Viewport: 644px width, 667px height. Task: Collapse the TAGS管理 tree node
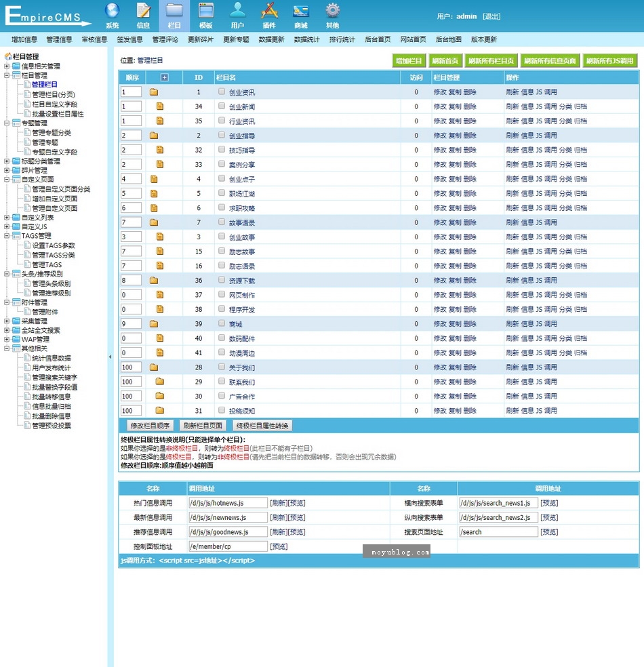coord(7,236)
